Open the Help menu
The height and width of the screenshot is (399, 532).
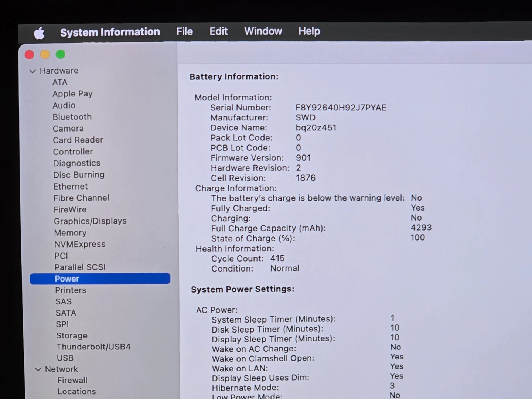(309, 31)
